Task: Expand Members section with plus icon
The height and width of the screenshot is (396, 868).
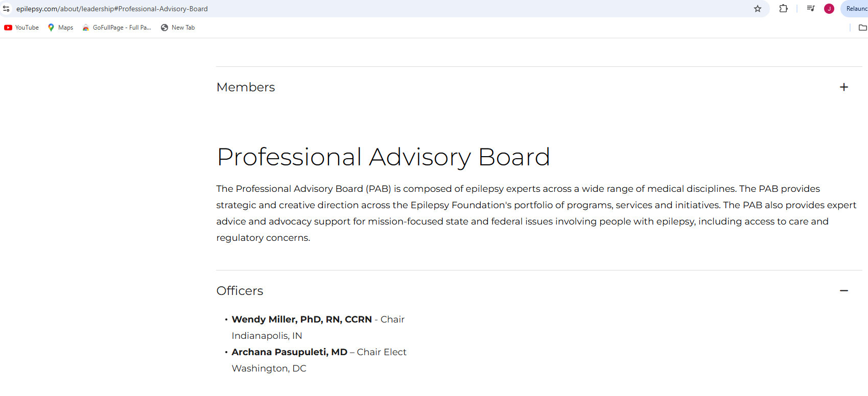Action: tap(843, 87)
